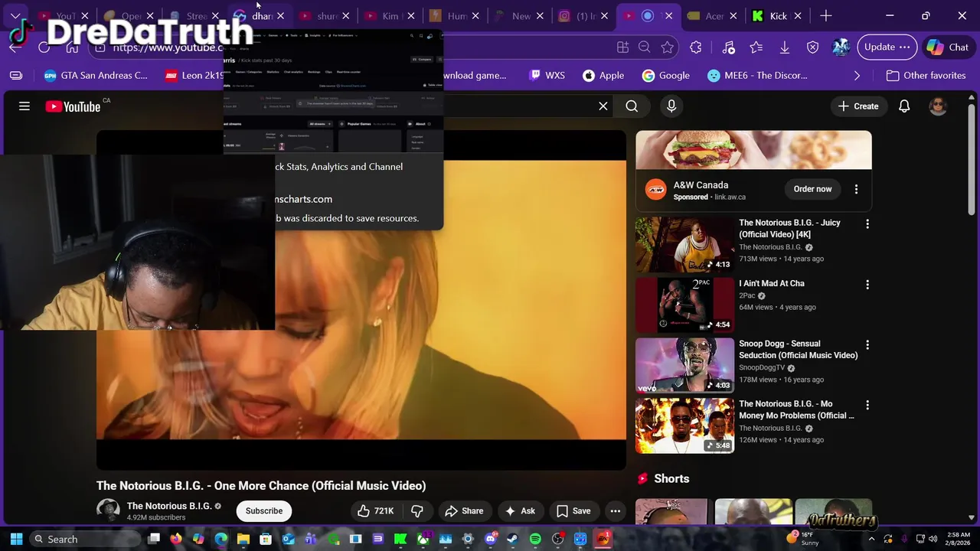Image resolution: width=980 pixels, height=551 pixels.
Task: Open browser downloads arrow icon
Action: click(x=785, y=47)
